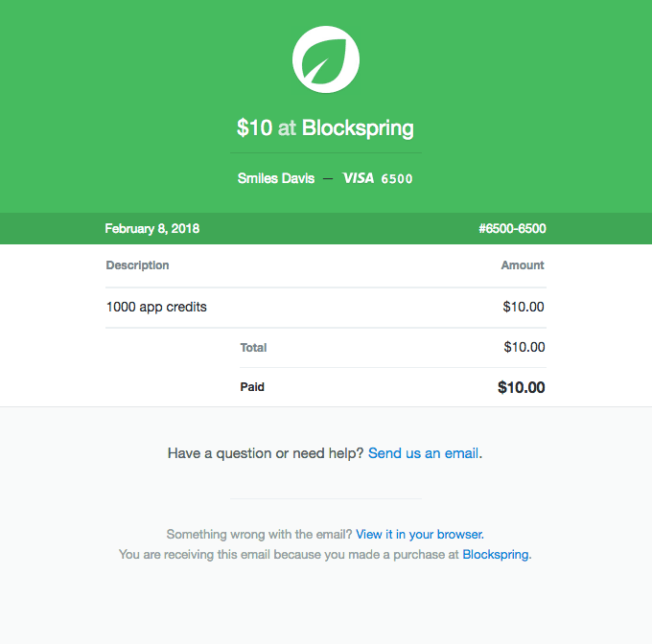Click the Description column header
Viewport: 652px width, 644px height.
(x=137, y=265)
